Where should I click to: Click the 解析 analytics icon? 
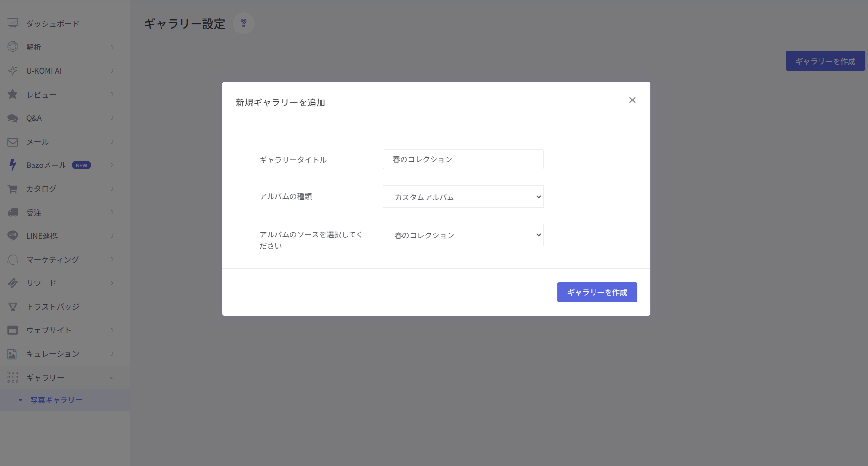(x=13, y=47)
